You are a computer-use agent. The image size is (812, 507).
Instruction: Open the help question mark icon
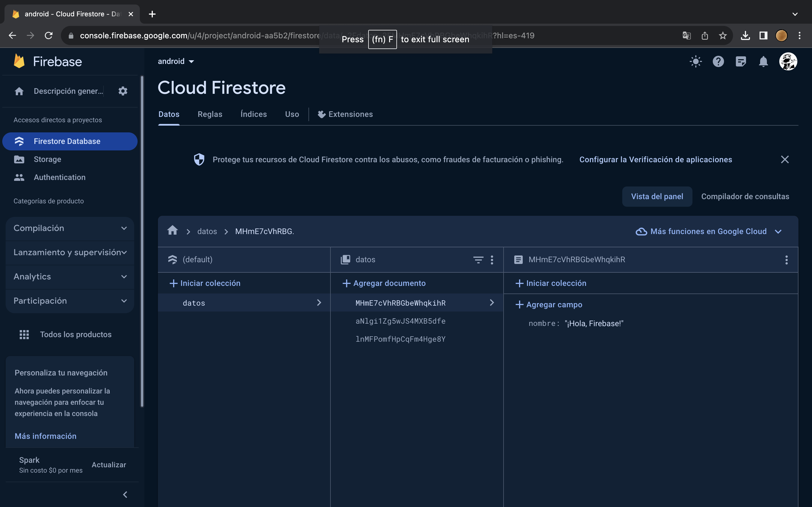(718, 62)
